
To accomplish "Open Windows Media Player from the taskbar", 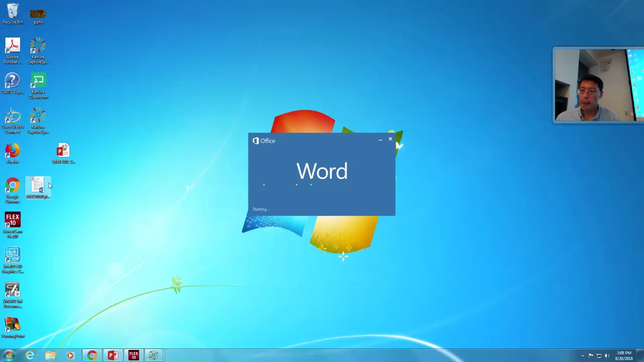I will tap(70, 355).
